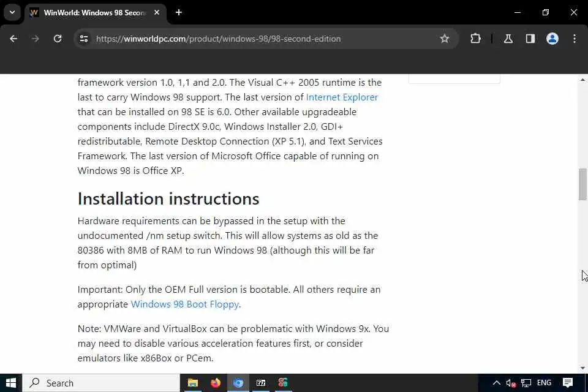
Task: Open the Windows Start menu
Action: click(11, 383)
